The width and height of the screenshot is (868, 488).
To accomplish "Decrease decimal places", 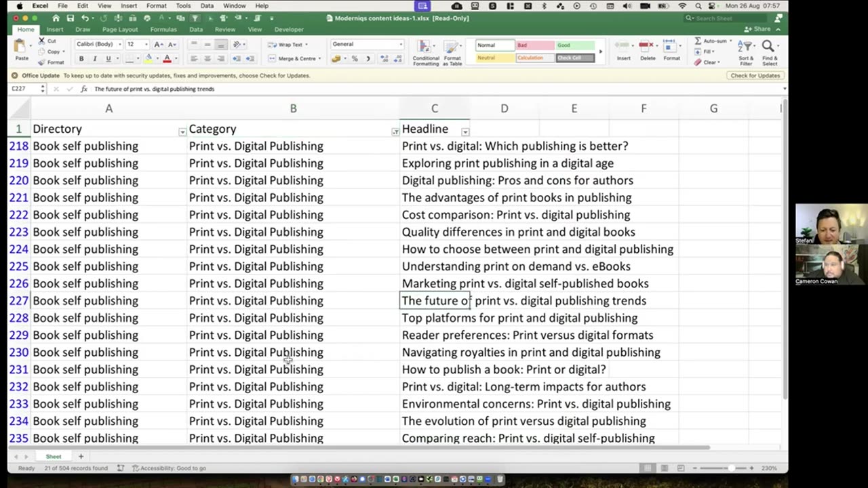I will (397, 59).
